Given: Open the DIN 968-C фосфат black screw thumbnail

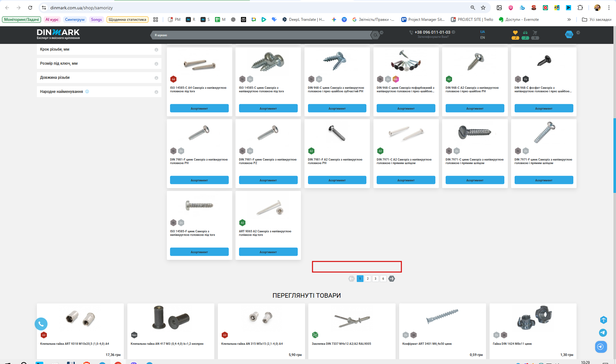Looking at the screenshot, I should (544, 60).
